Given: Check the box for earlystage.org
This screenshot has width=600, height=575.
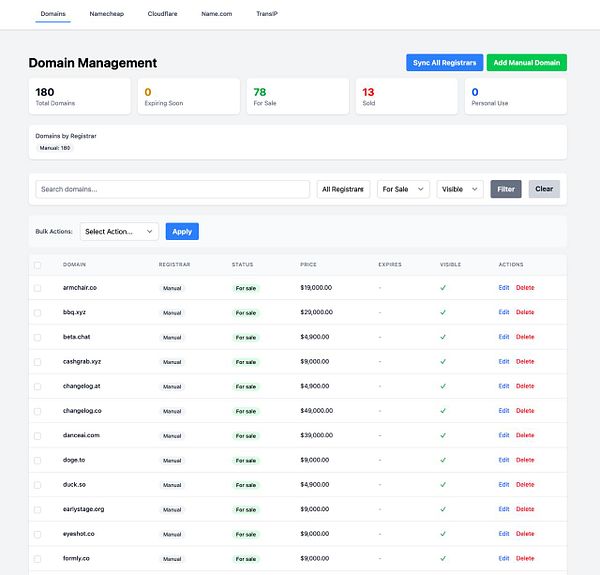Looking at the screenshot, I should pos(38,510).
